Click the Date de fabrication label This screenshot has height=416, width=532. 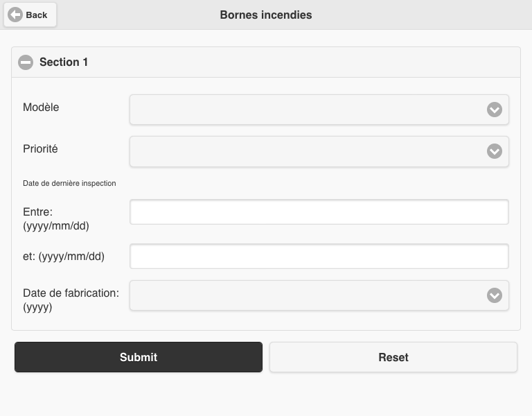coord(71,300)
